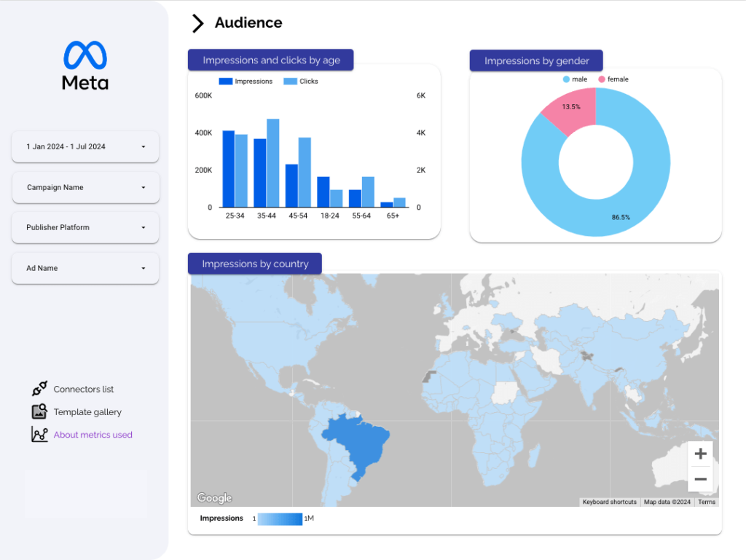Open the Publisher Platform filter
The width and height of the screenshot is (746, 560).
pyautogui.click(x=85, y=227)
